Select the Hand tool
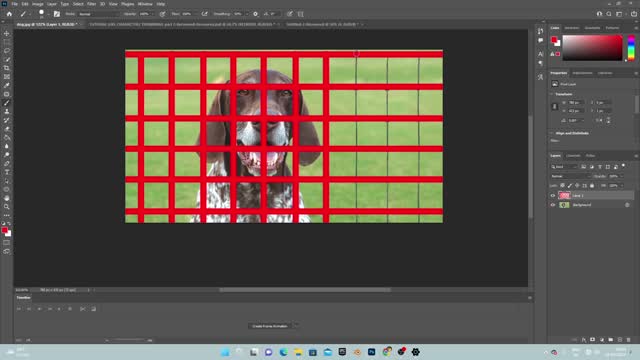Image resolution: width=640 pixels, height=360 pixels. 7,198
